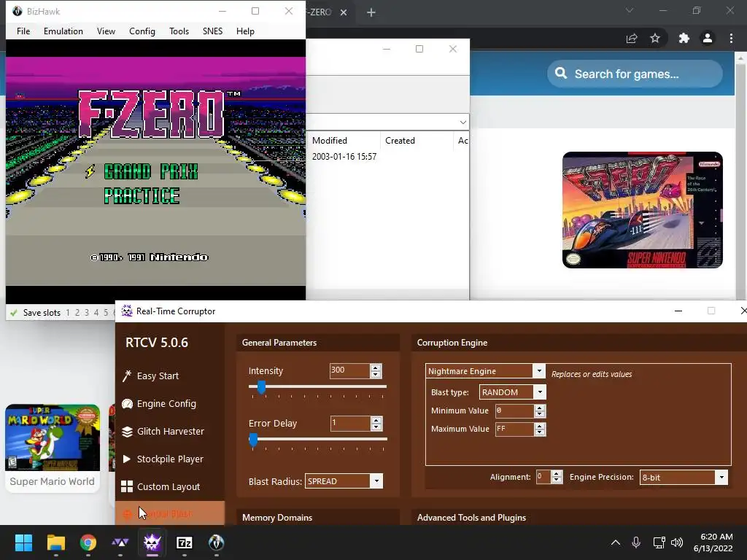Switch to Chrome in taskbar
This screenshot has height=560, width=747.
pyautogui.click(x=88, y=542)
